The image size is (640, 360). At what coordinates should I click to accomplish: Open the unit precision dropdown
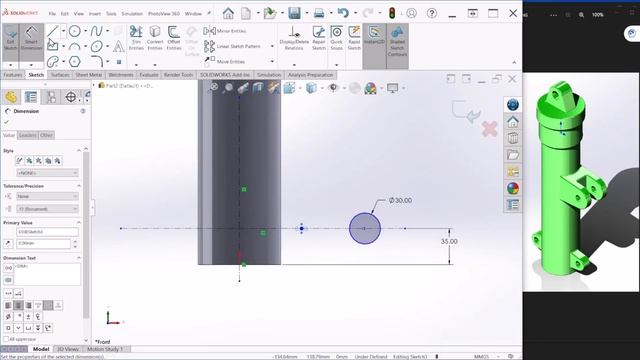click(47, 209)
